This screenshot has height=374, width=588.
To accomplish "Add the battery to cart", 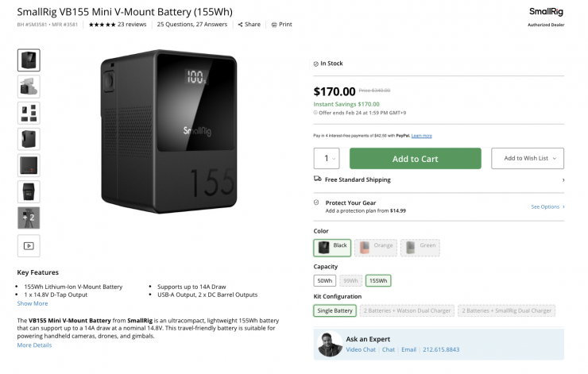I will pos(415,159).
